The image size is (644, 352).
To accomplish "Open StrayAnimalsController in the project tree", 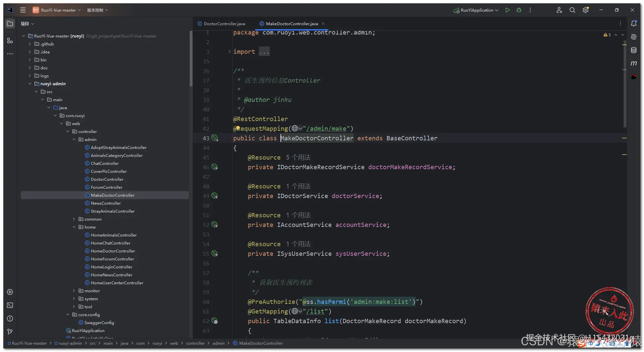I will click(x=112, y=211).
